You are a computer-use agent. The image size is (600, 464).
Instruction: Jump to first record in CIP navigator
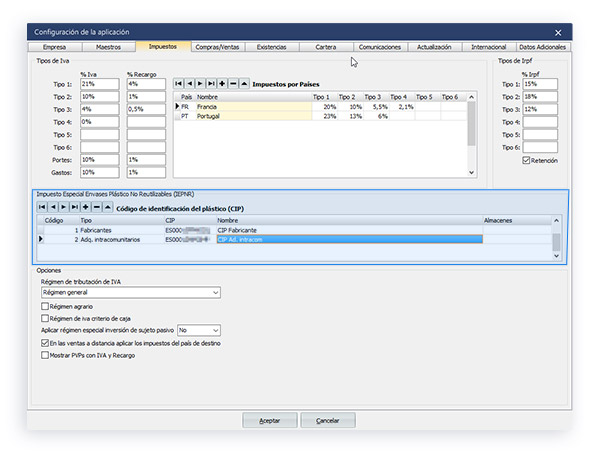pyautogui.click(x=42, y=205)
